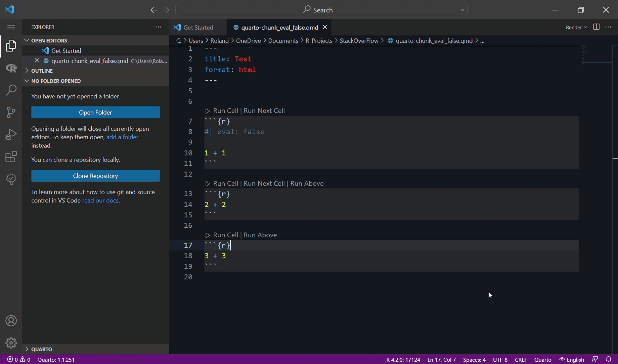618x364 pixels.
Task: Follow the add a folder link
Action: [x=122, y=137]
